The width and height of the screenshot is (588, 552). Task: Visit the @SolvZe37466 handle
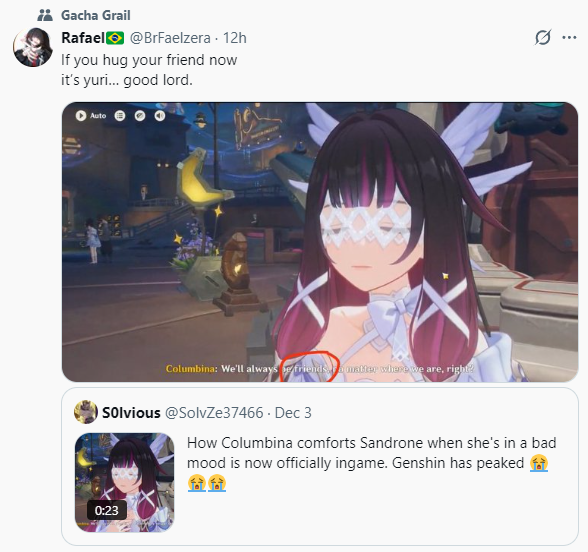pyautogui.click(x=214, y=413)
